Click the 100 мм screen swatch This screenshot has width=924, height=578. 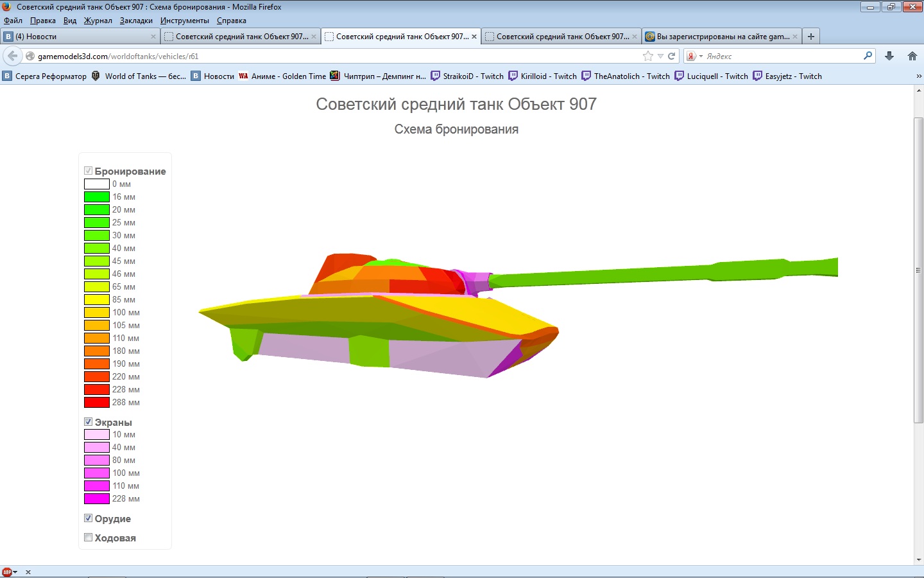(97, 473)
